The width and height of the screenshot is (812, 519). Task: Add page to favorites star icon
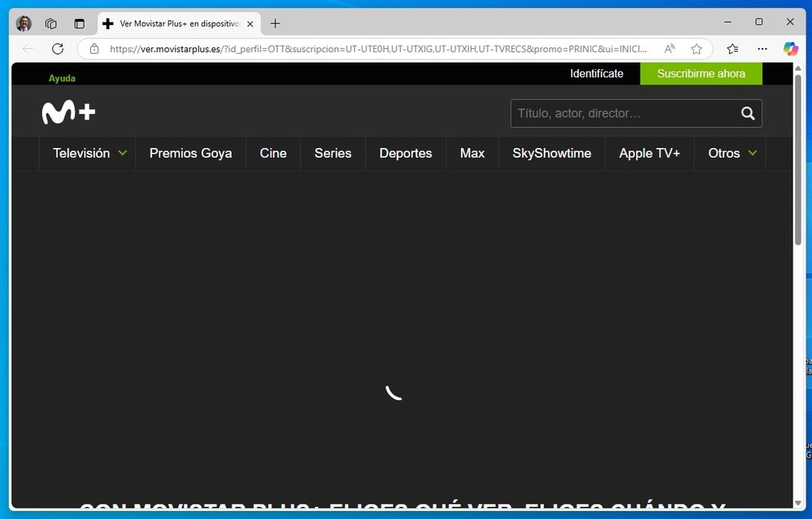pos(697,49)
